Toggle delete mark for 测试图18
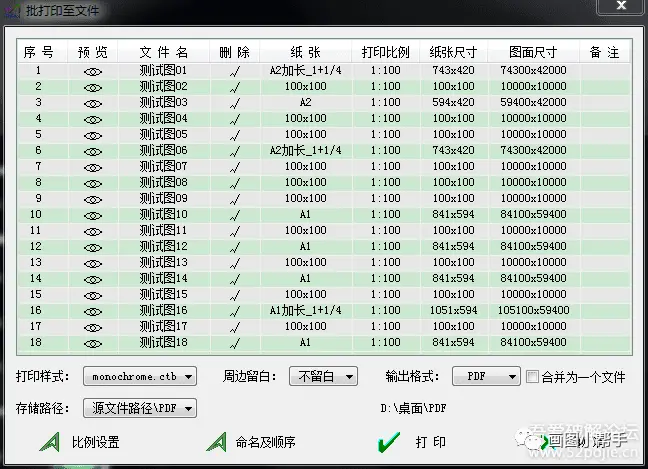Image resolution: width=648 pixels, height=469 pixels. click(235, 343)
